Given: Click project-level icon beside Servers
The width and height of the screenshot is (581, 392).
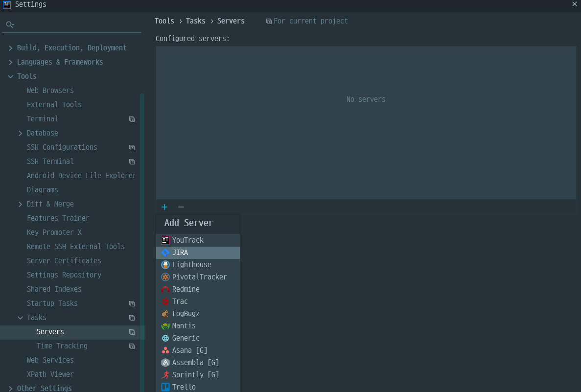Looking at the screenshot, I should [x=132, y=332].
